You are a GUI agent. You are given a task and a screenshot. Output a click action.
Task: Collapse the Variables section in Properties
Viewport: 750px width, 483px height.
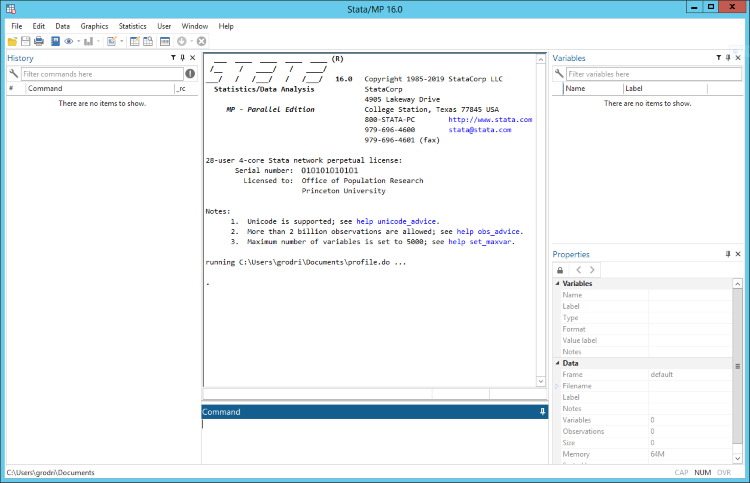click(557, 284)
